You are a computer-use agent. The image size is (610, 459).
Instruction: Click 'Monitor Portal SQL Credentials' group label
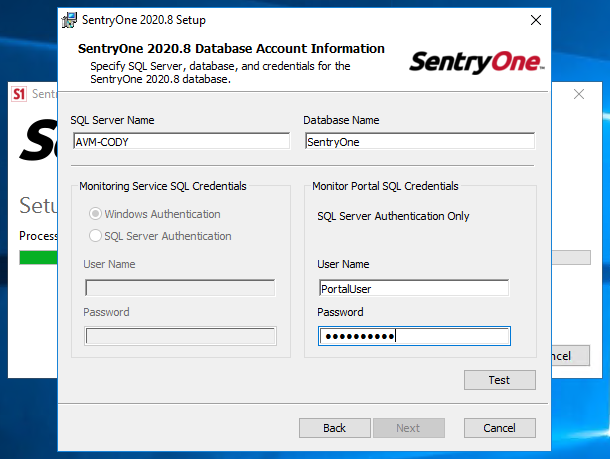[x=385, y=186]
